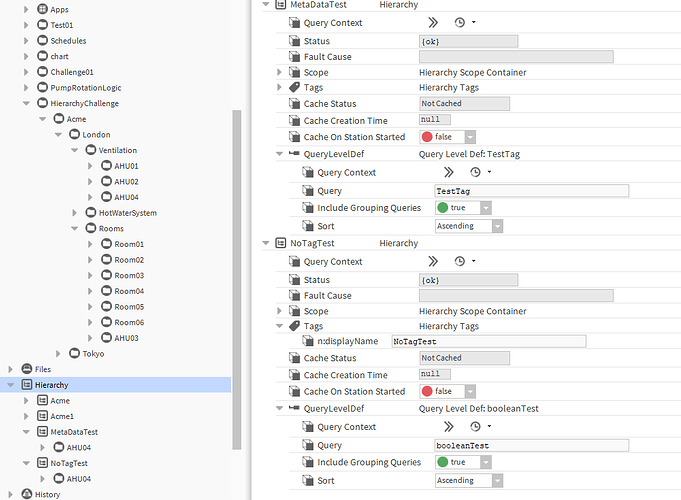Click NoTagTest Query Context clock icon
This screenshot has width=681, height=500.
coord(460,260)
